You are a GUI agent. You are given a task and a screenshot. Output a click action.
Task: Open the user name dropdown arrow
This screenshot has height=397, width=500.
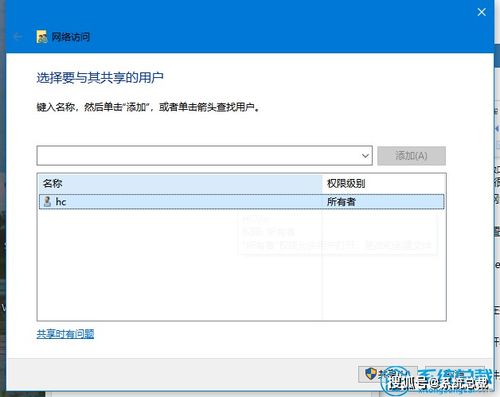tap(366, 156)
